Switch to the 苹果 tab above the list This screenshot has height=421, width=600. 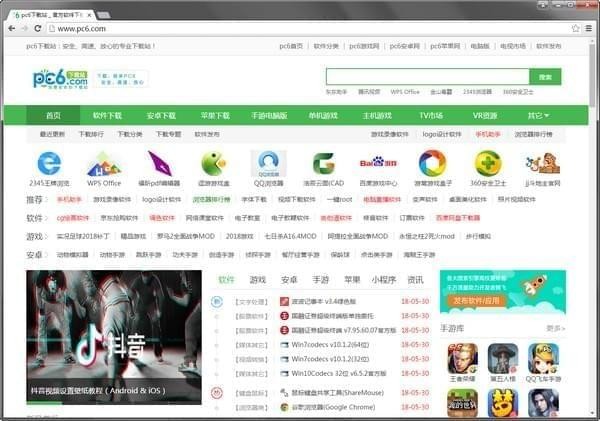tap(352, 280)
